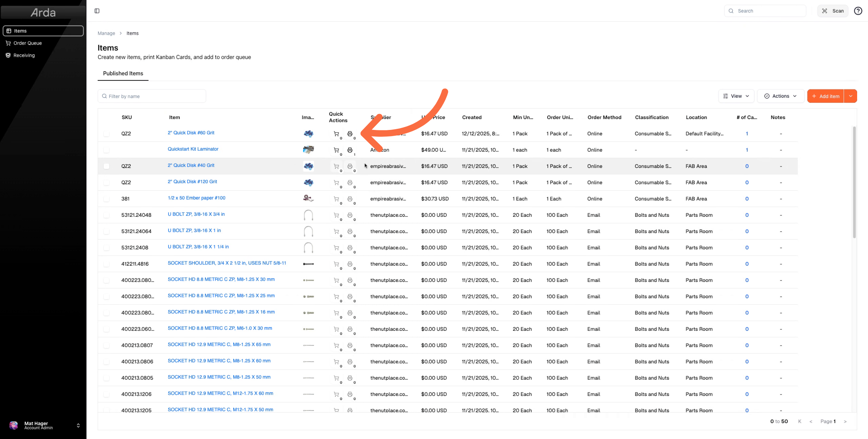Click print icon for 2" Quick Disk #120 Grit
This screenshot has height=439, width=868.
click(350, 182)
